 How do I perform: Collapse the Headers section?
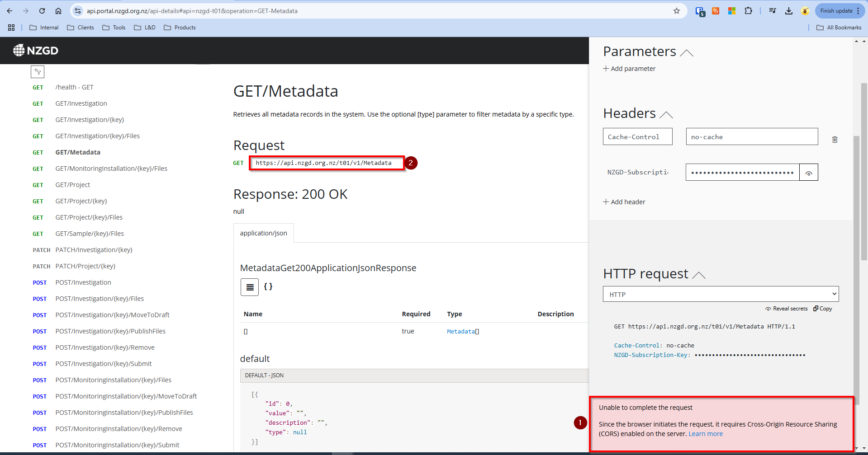point(666,115)
